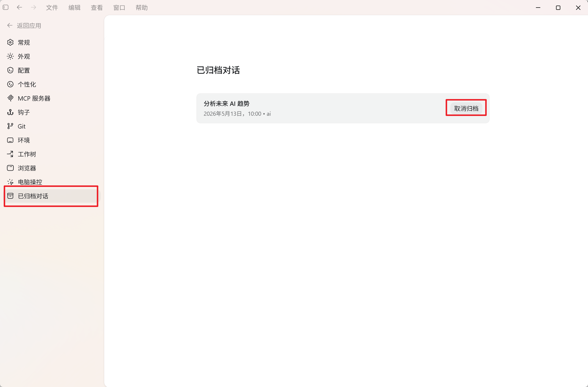Screen dimensions: 588x387
Task: Open 钩子 settings label
Action: 24,112
